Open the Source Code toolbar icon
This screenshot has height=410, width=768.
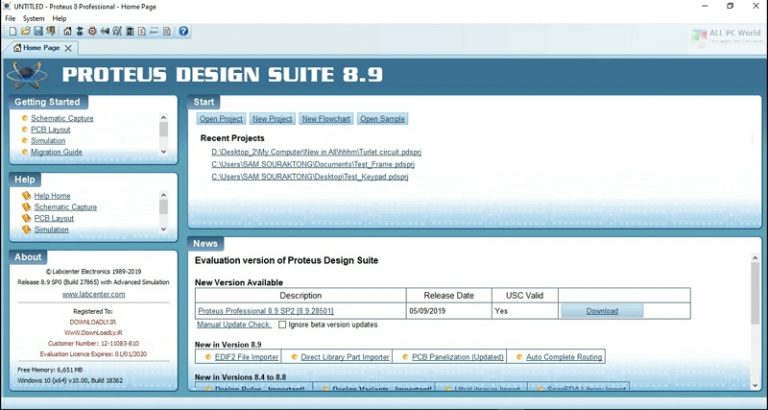[154, 31]
